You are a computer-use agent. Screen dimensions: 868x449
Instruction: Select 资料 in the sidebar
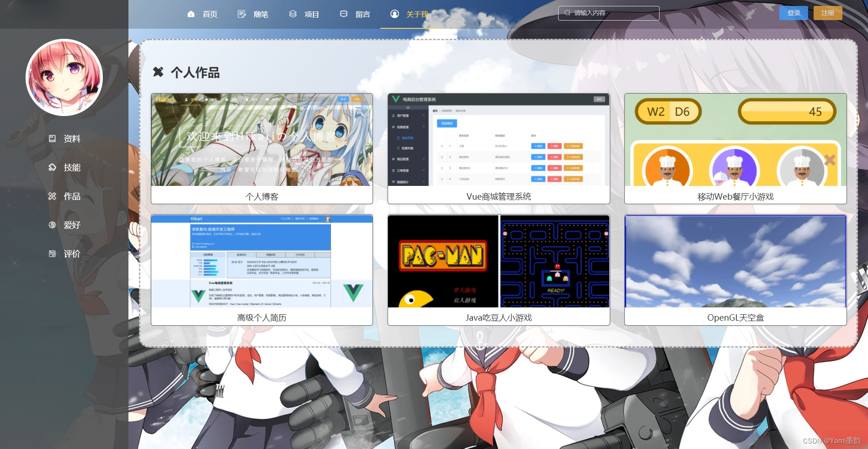[x=72, y=138]
